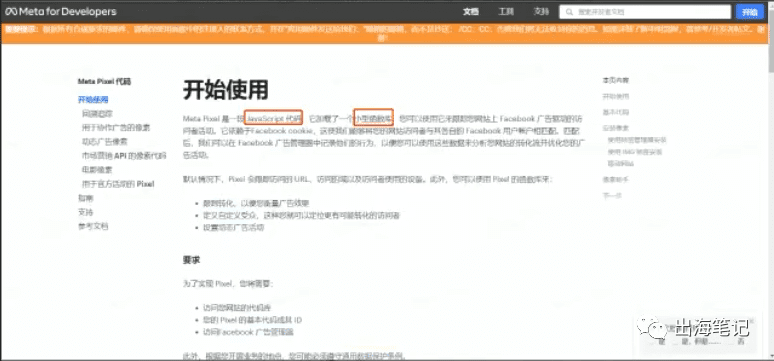Open the 电影像素 sidebar link
The width and height of the screenshot is (774, 361).
pos(97,170)
